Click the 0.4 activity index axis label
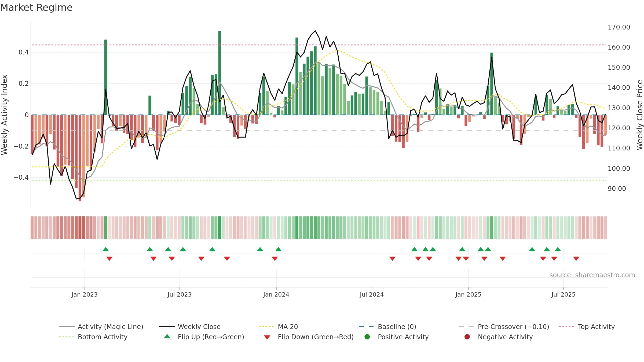 (x=24, y=52)
